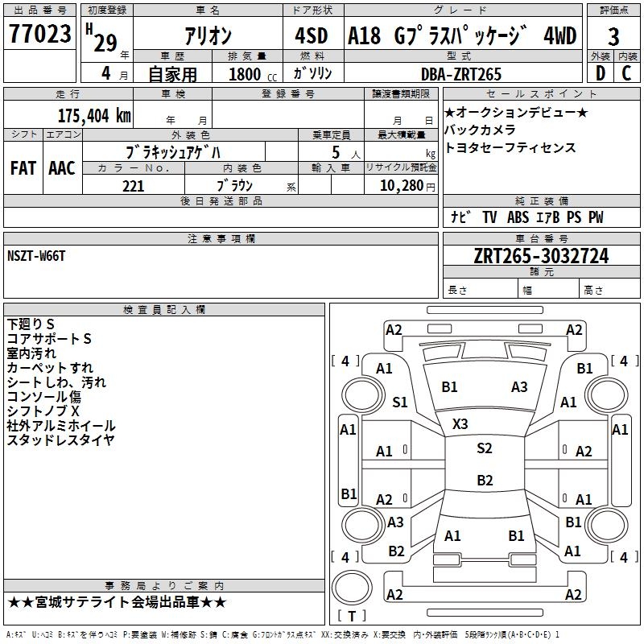This screenshot has width=644, height=644.
Task: Click the interior grade C cell
Action: (x=627, y=74)
